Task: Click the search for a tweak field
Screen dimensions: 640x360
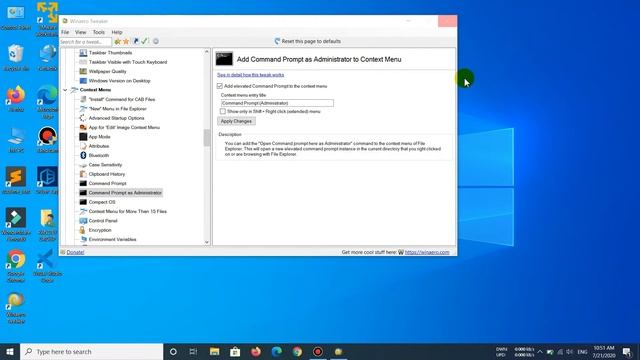Action: click(x=85, y=42)
